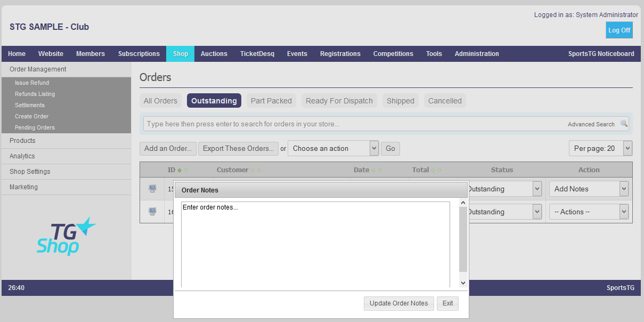Sort Total column ascending arrow
Viewport: 644px width, 322px height.
pos(434,171)
